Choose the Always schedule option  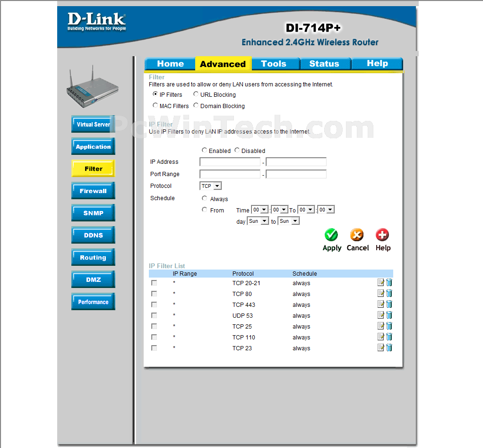click(204, 198)
